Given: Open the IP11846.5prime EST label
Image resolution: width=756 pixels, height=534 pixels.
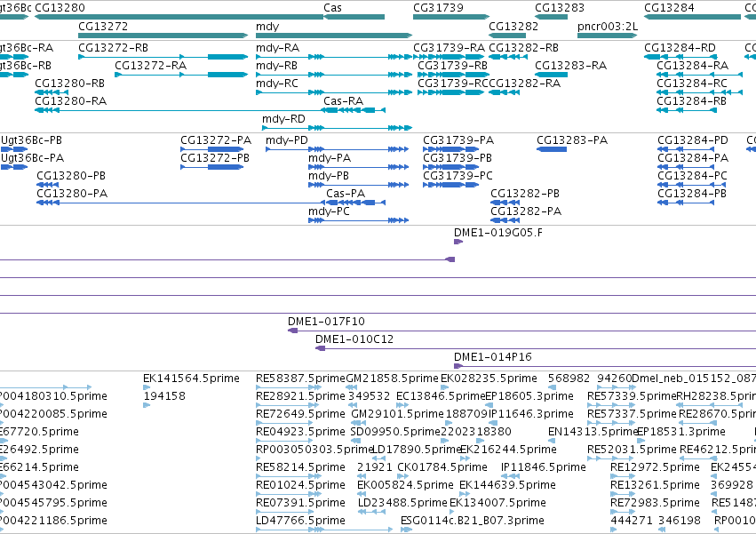Looking at the screenshot, I should click(544, 468).
